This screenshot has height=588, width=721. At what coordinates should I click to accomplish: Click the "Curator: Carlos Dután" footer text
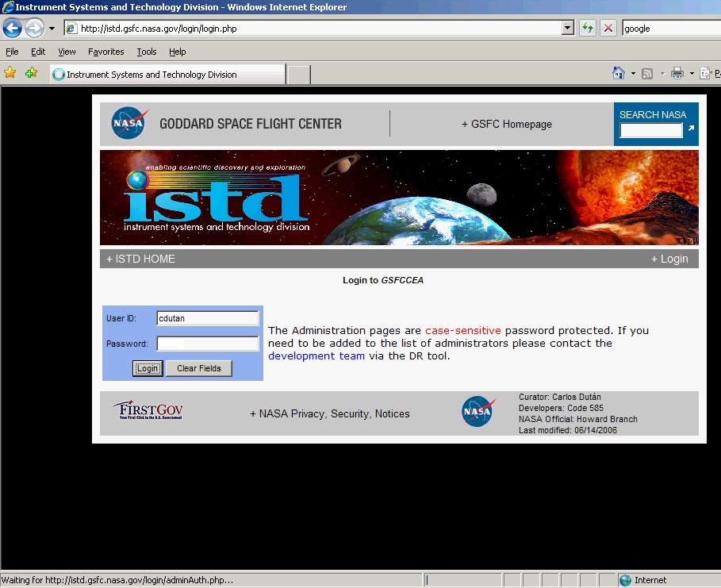click(560, 397)
